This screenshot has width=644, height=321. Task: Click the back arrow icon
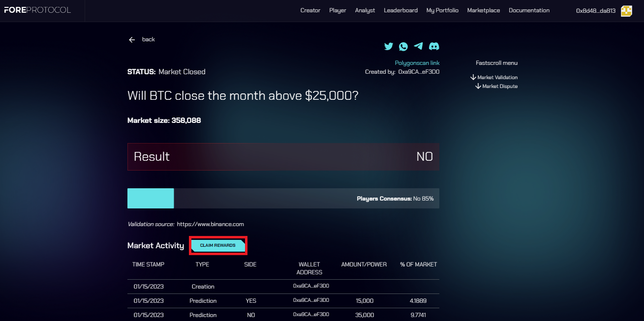pyautogui.click(x=132, y=40)
